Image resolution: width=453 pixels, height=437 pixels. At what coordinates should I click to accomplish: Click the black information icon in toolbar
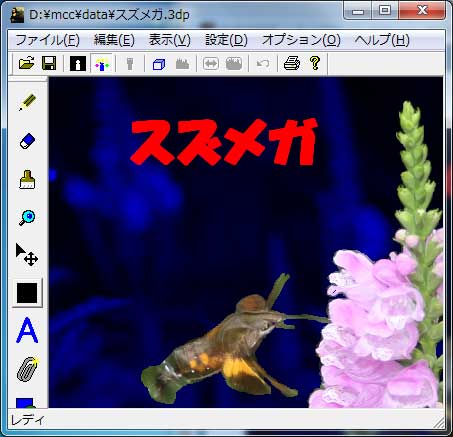(x=78, y=63)
